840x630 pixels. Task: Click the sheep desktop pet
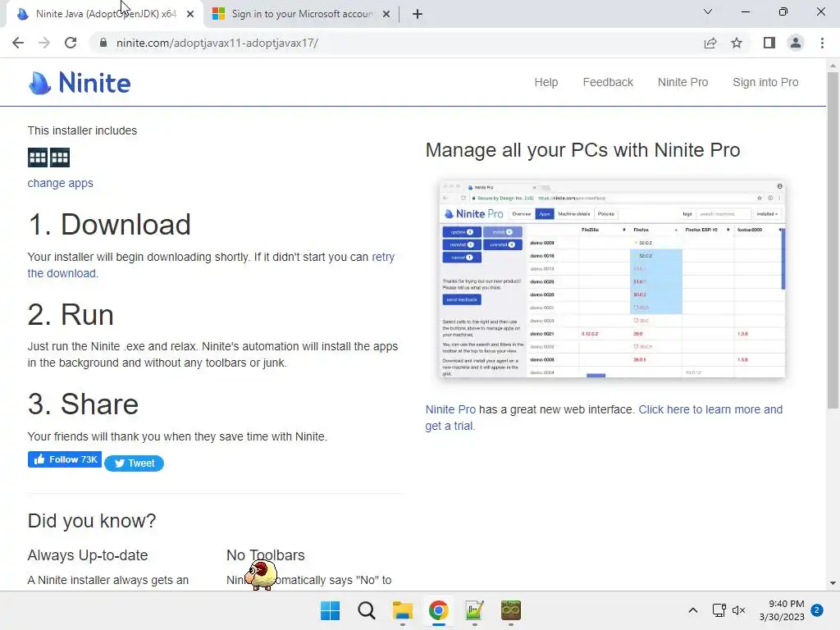click(261, 575)
